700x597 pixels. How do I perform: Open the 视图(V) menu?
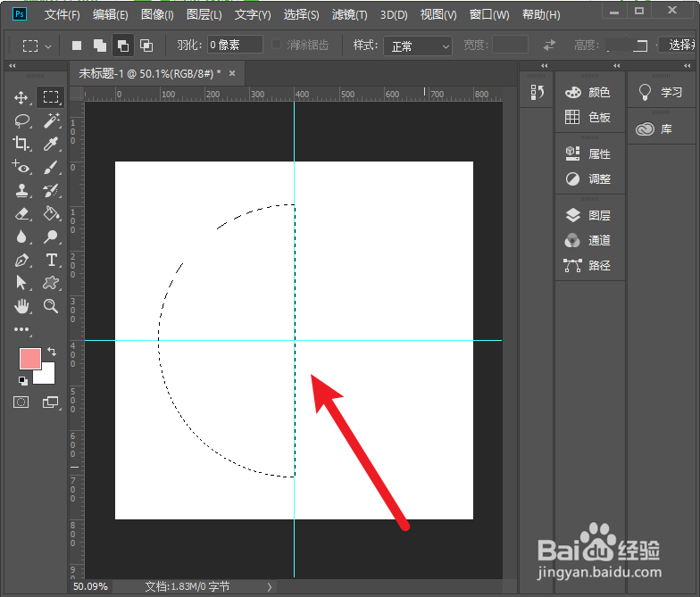438,14
